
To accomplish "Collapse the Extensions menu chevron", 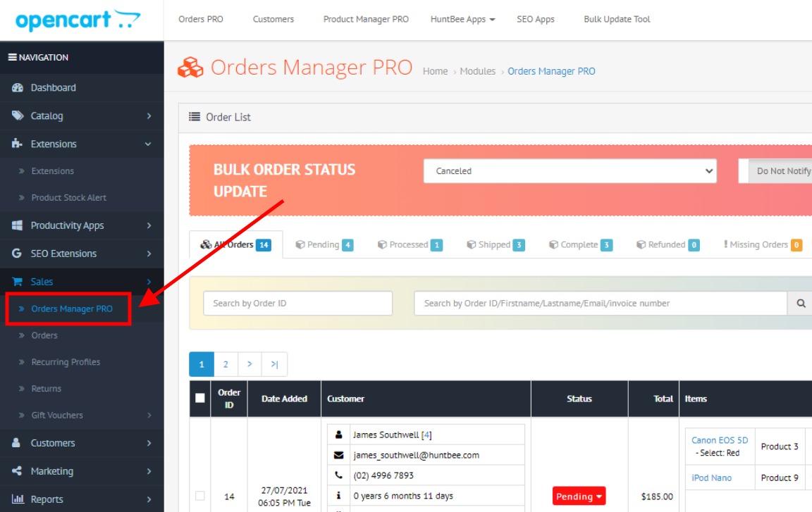I will (x=148, y=144).
